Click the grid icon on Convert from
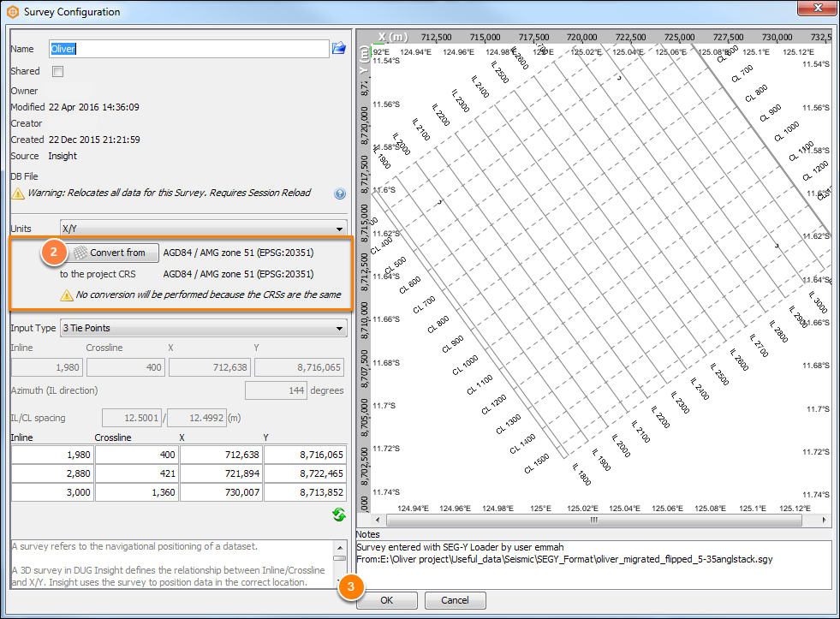Viewport: 840px width, 619px height. pyautogui.click(x=80, y=253)
